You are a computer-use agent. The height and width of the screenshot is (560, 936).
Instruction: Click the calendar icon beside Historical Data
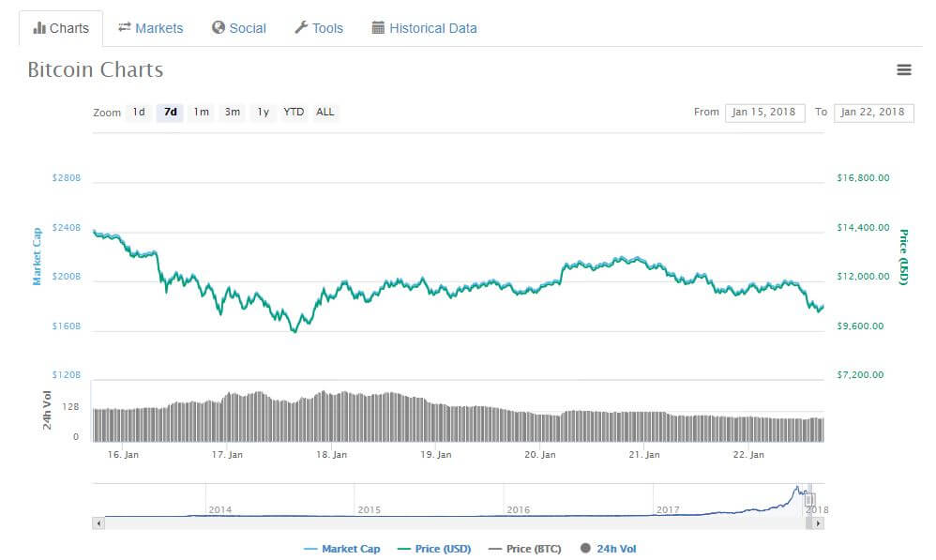coord(378,27)
